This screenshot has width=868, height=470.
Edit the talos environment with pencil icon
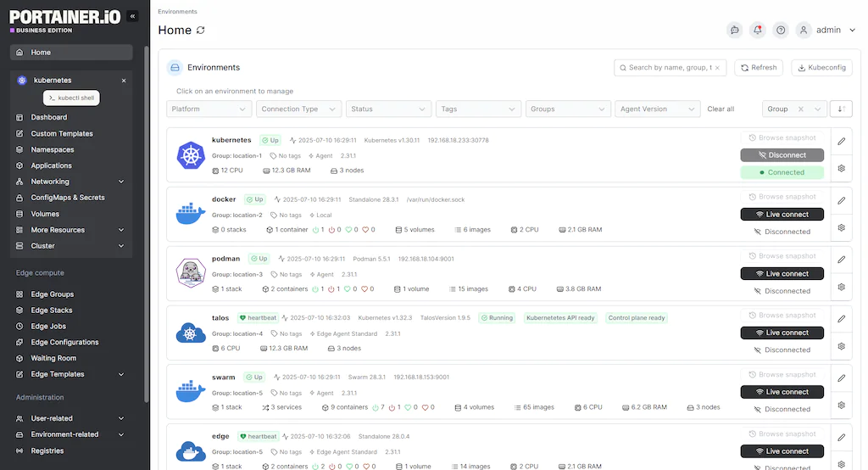coord(842,319)
